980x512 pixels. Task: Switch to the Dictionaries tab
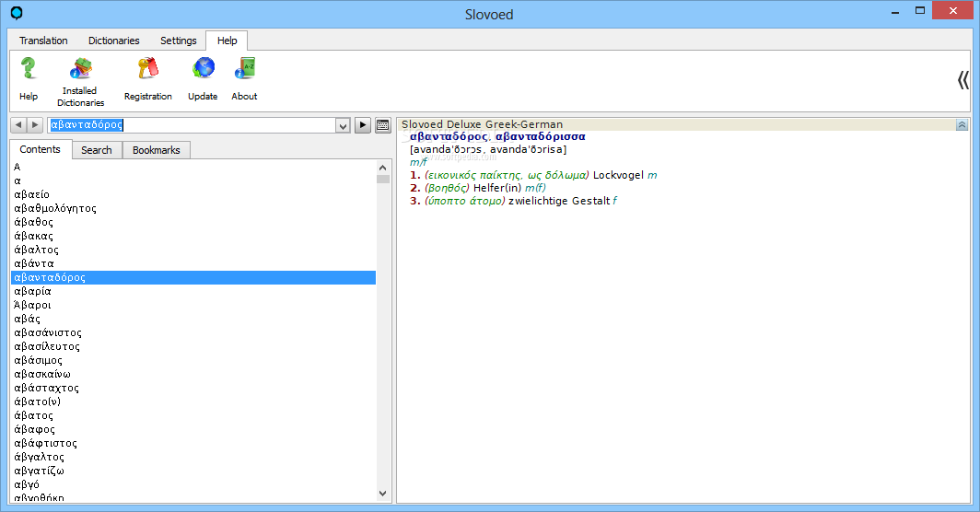[x=114, y=41]
